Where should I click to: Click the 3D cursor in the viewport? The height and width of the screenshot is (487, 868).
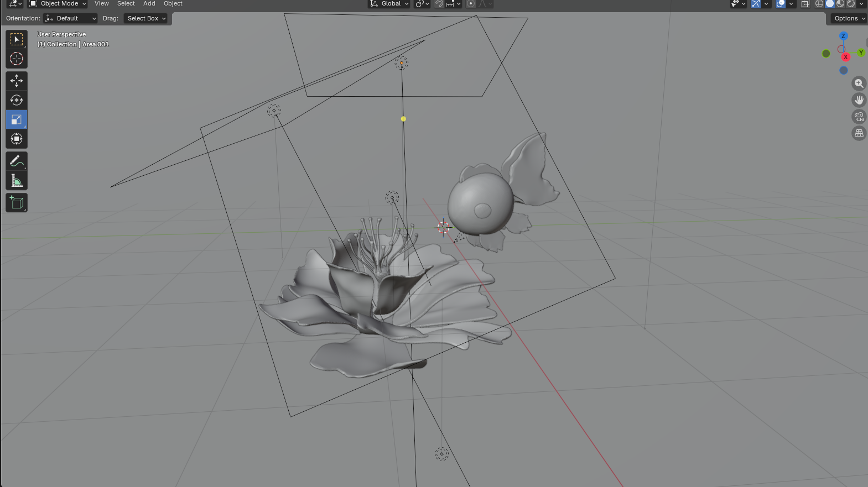coord(443,227)
